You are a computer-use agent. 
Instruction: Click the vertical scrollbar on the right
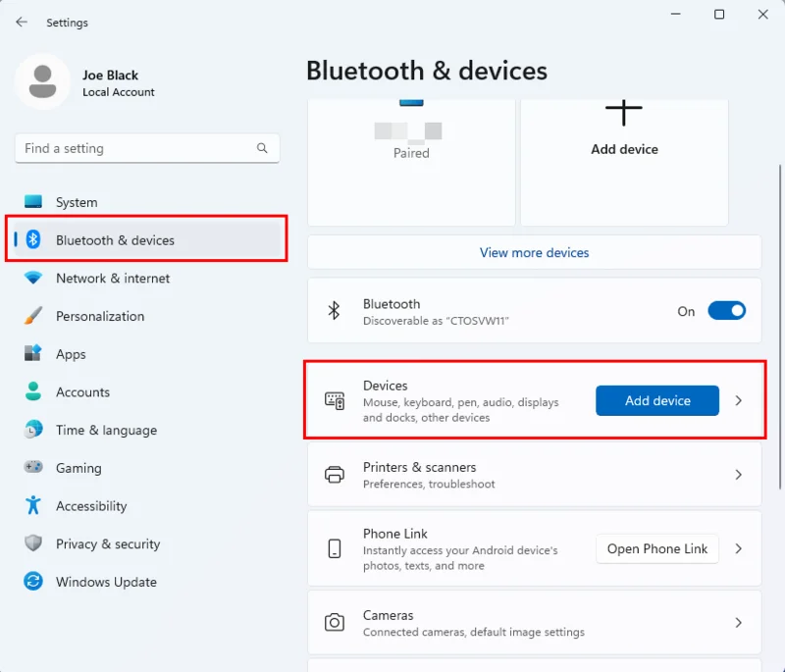[x=779, y=327]
